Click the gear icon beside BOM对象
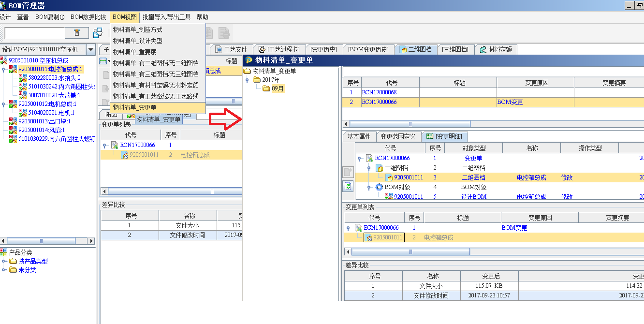644x324 pixels. point(379,187)
